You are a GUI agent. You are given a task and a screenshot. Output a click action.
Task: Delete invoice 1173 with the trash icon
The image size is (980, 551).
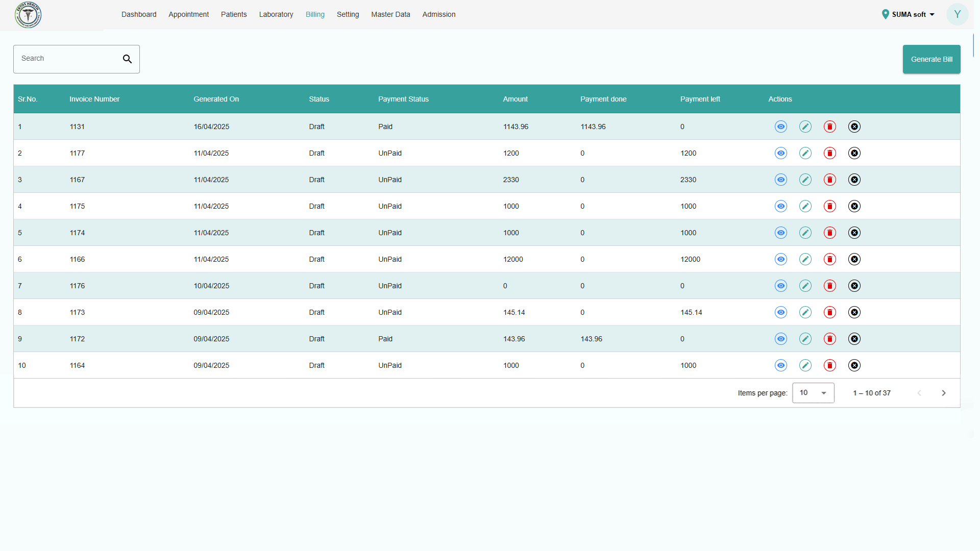tap(829, 312)
